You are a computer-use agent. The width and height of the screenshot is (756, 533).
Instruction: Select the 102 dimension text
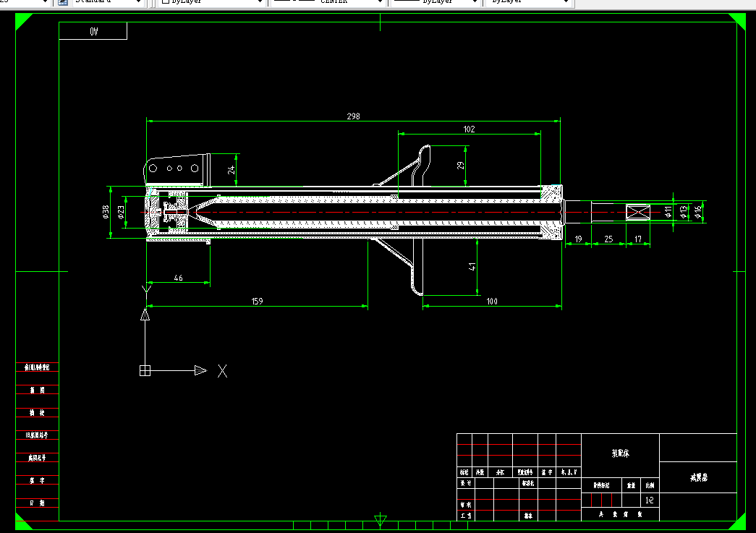click(x=469, y=129)
